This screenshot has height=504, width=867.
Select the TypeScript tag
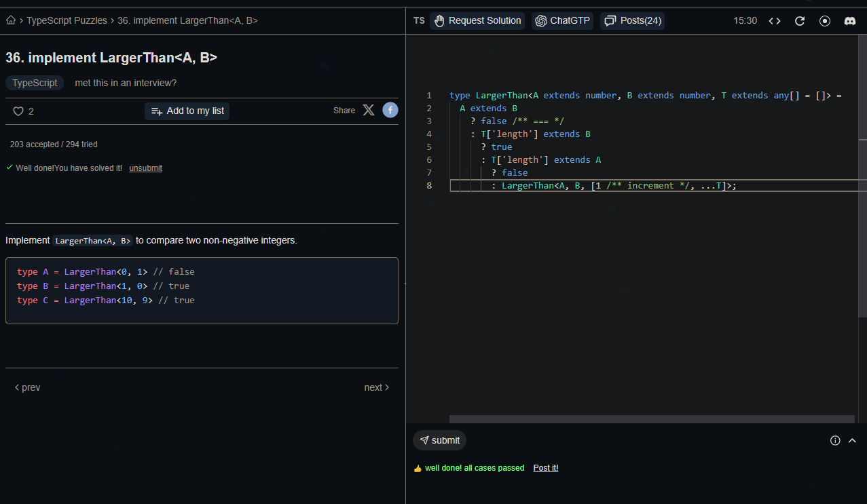click(35, 83)
